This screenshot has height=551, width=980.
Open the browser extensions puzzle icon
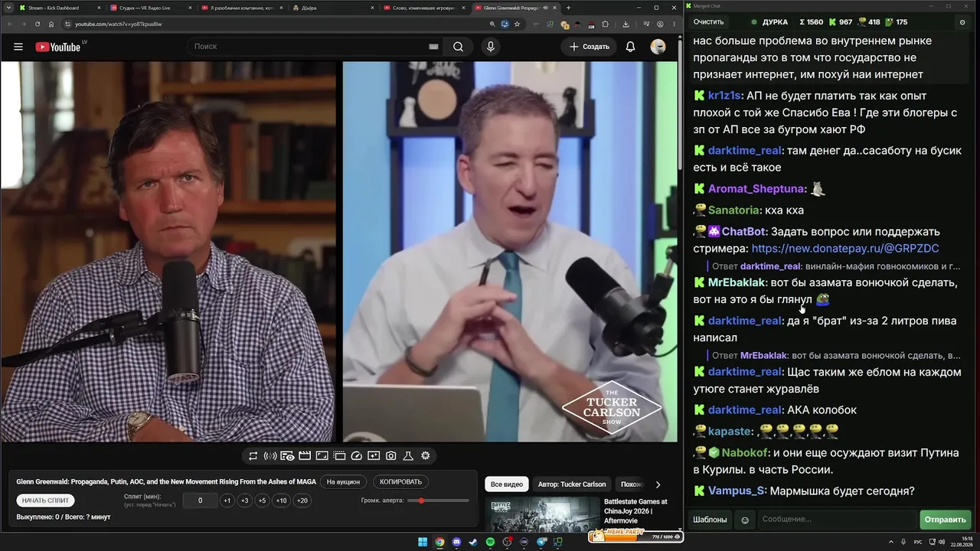coord(606,24)
